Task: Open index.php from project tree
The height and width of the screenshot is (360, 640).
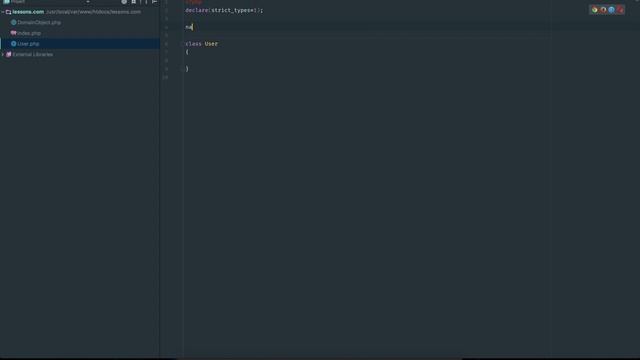Action: pyautogui.click(x=29, y=33)
